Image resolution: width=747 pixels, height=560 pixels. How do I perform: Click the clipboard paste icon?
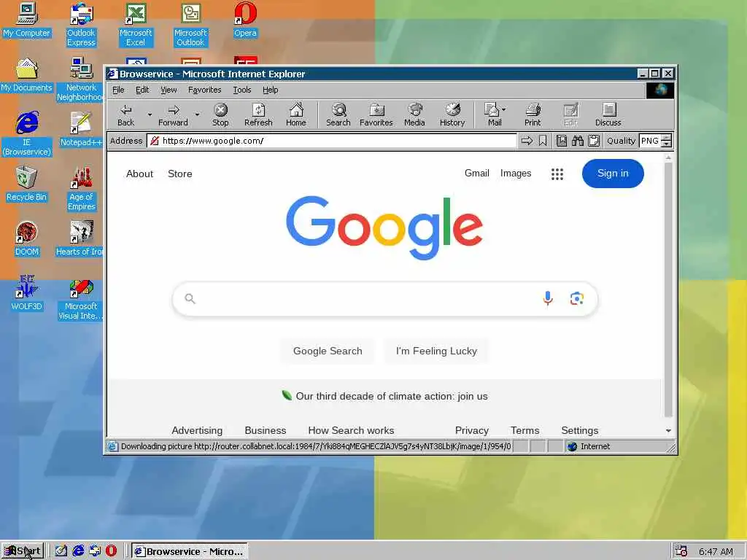(594, 141)
